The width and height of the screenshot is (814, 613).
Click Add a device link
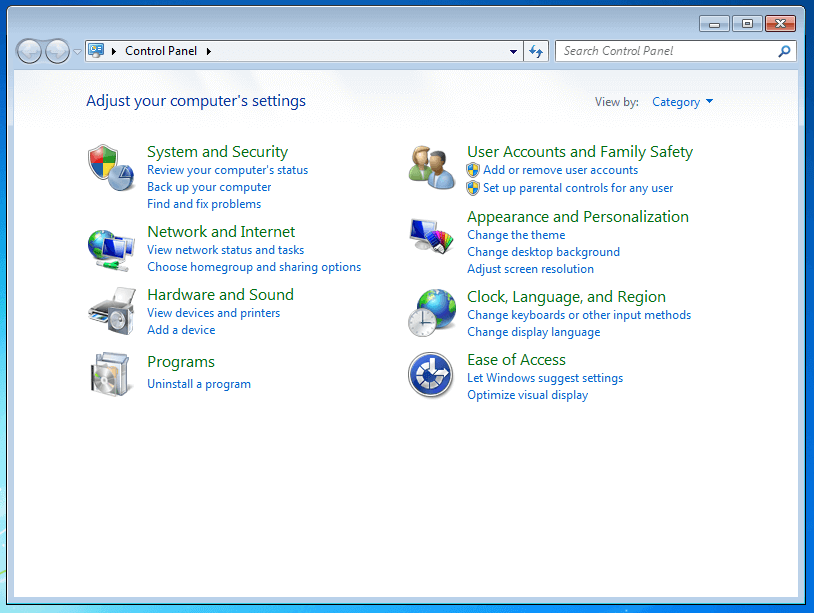pyautogui.click(x=181, y=330)
